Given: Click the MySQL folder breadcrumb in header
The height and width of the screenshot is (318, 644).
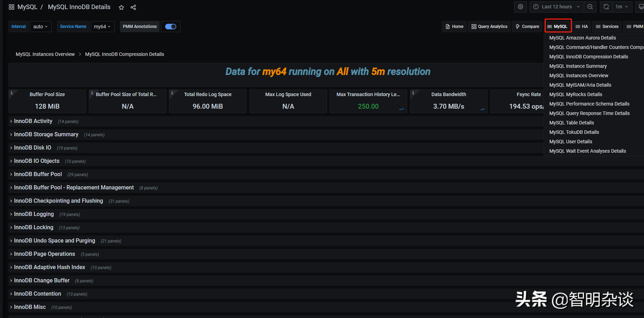Looking at the screenshot, I should click(27, 7).
